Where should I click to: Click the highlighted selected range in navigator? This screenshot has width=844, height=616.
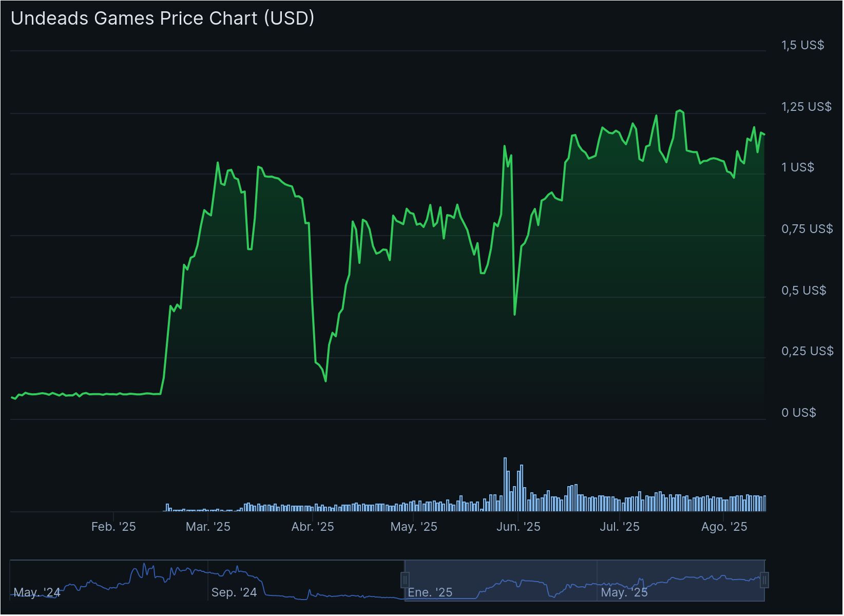(x=585, y=581)
